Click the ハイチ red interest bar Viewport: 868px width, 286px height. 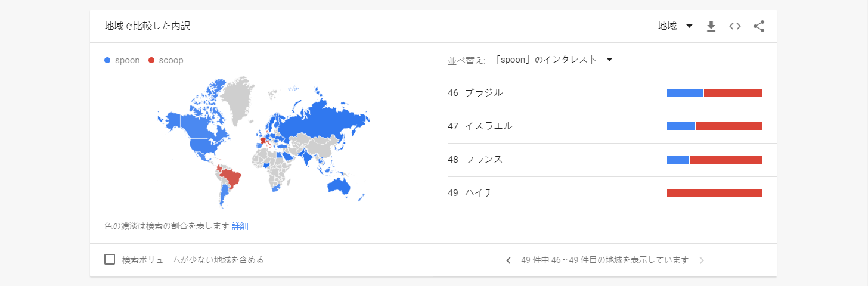click(x=714, y=193)
